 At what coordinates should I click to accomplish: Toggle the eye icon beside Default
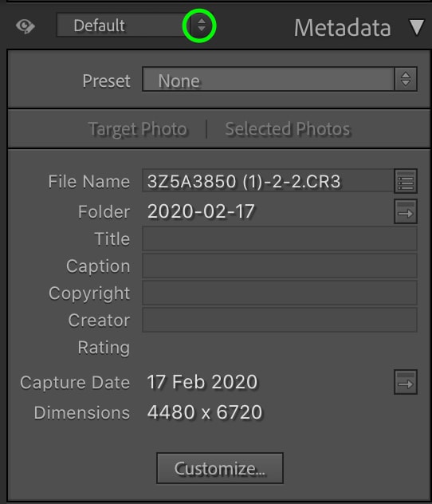pos(26,26)
